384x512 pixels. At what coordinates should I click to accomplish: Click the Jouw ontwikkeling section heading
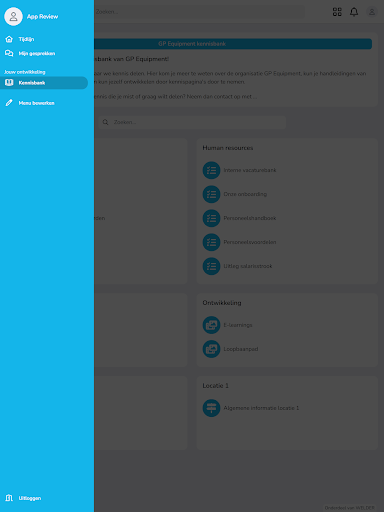tap(25, 72)
